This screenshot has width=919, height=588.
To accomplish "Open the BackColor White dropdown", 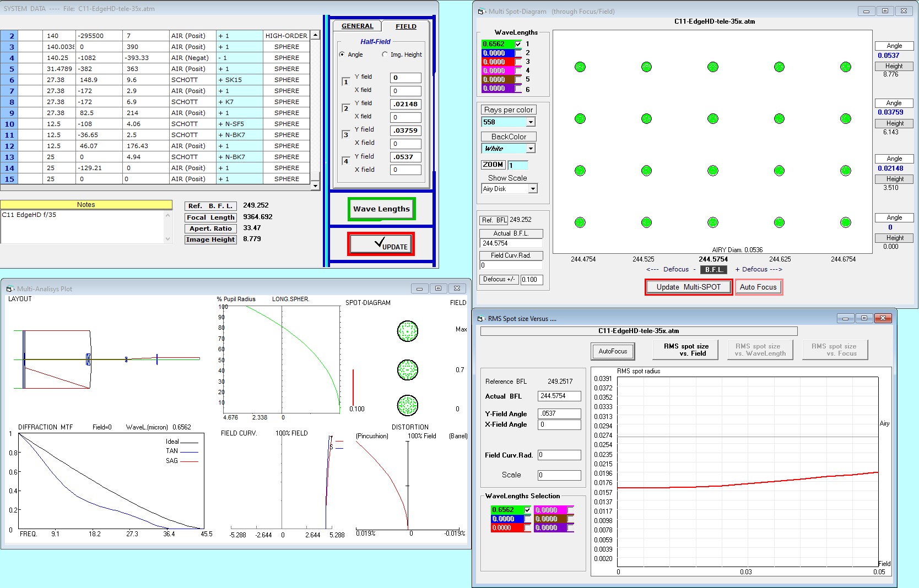I will click(530, 149).
